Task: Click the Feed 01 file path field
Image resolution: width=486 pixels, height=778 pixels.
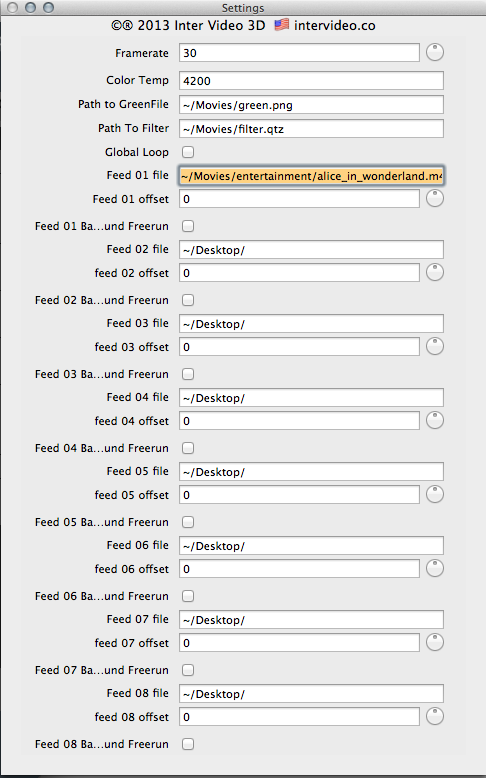Action: [311, 176]
